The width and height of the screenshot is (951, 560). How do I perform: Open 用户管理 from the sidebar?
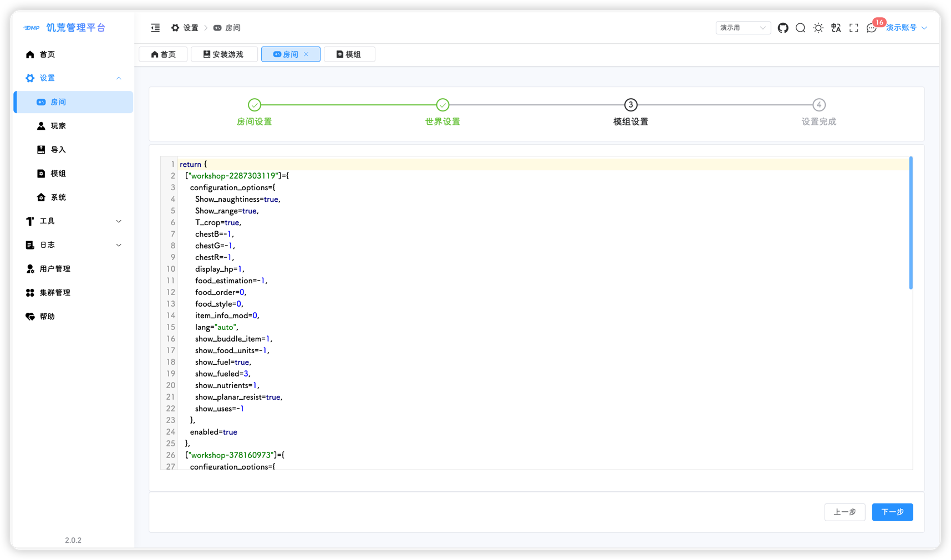55,269
